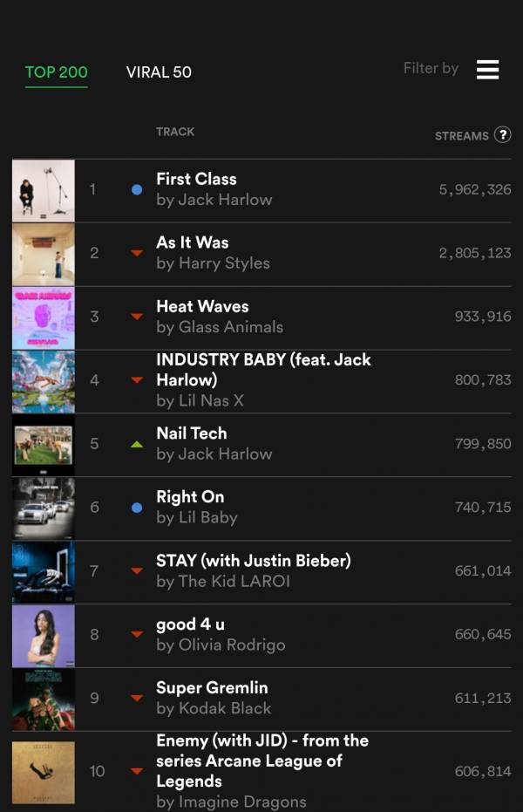Screen dimensions: 523x812
Task: Click the STREAMS column header
Action: click(461, 136)
